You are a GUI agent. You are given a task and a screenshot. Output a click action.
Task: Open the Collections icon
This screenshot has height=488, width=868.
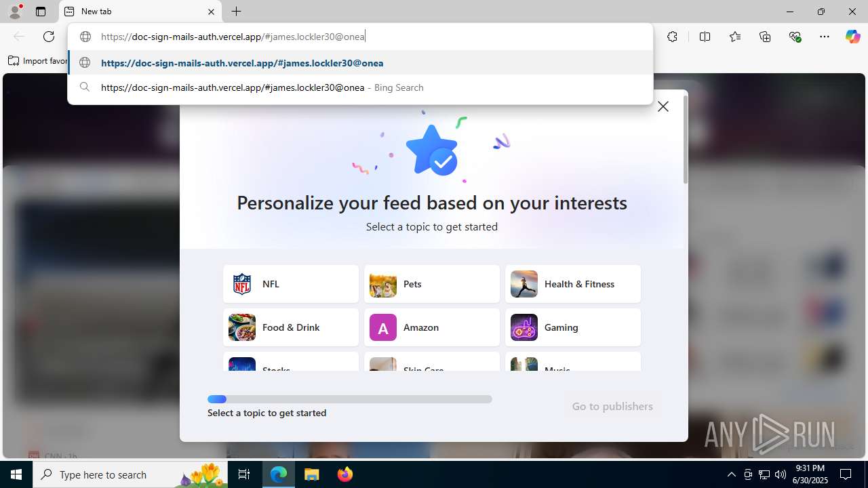pos(765,37)
